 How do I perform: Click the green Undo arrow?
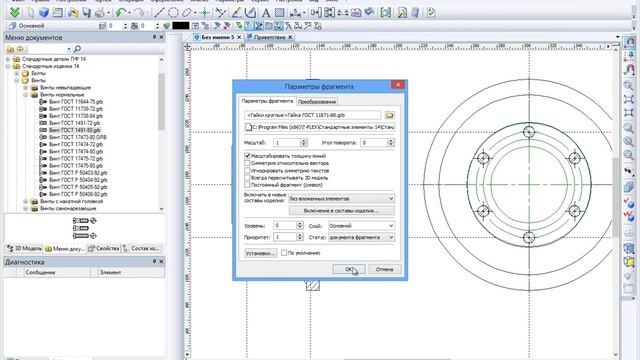[x=120, y=13]
